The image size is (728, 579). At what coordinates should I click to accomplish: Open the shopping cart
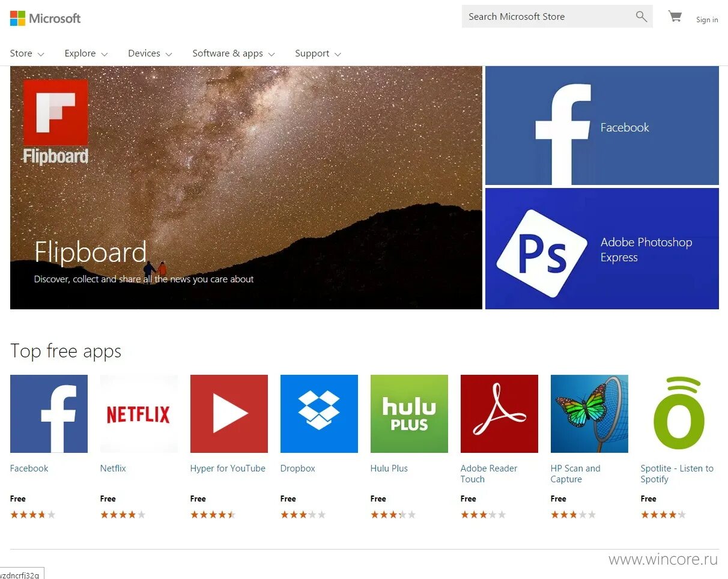click(675, 17)
